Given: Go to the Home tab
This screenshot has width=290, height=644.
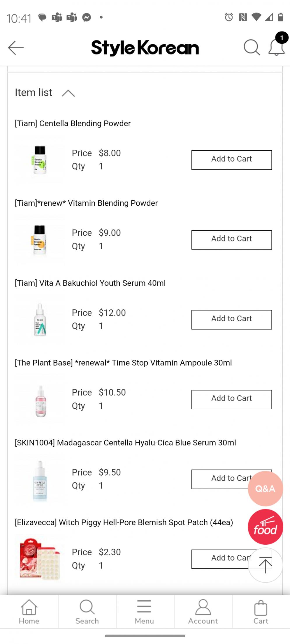Looking at the screenshot, I should 29,611.
